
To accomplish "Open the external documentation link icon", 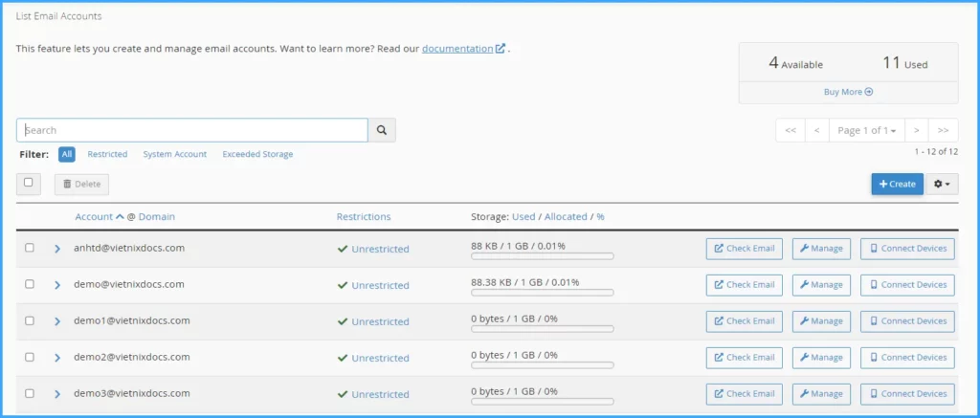I will click(x=501, y=49).
